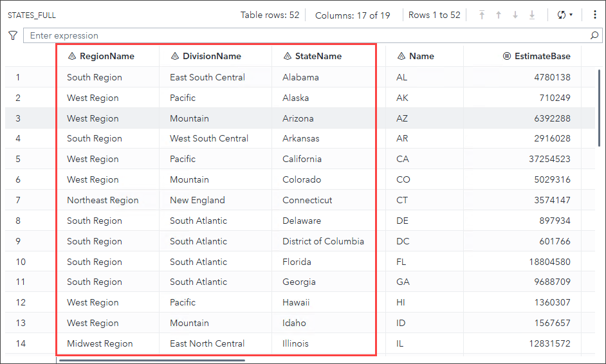Click the StateName column header
This screenshot has height=364, width=606.
point(318,56)
